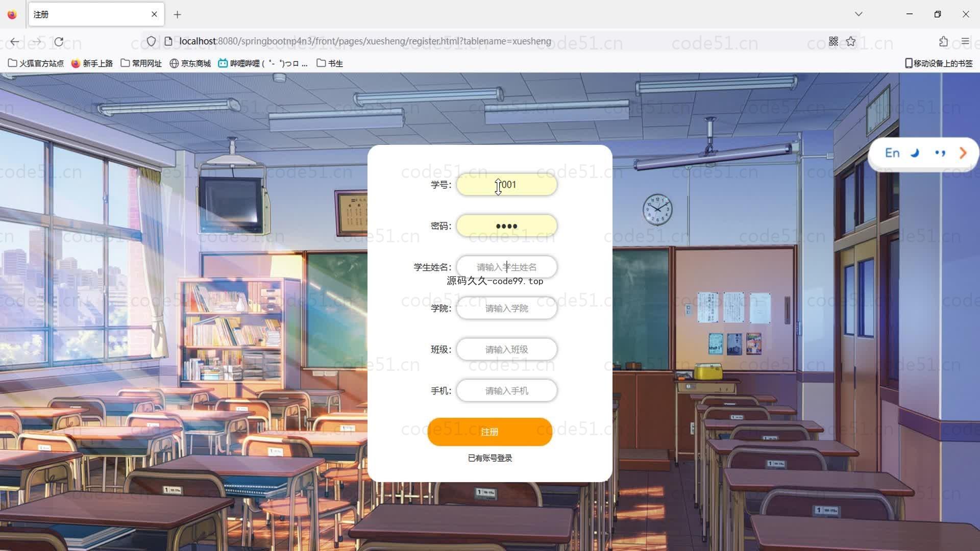Open the Firefox hamburger menu
The width and height of the screenshot is (980, 551).
point(965,41)
